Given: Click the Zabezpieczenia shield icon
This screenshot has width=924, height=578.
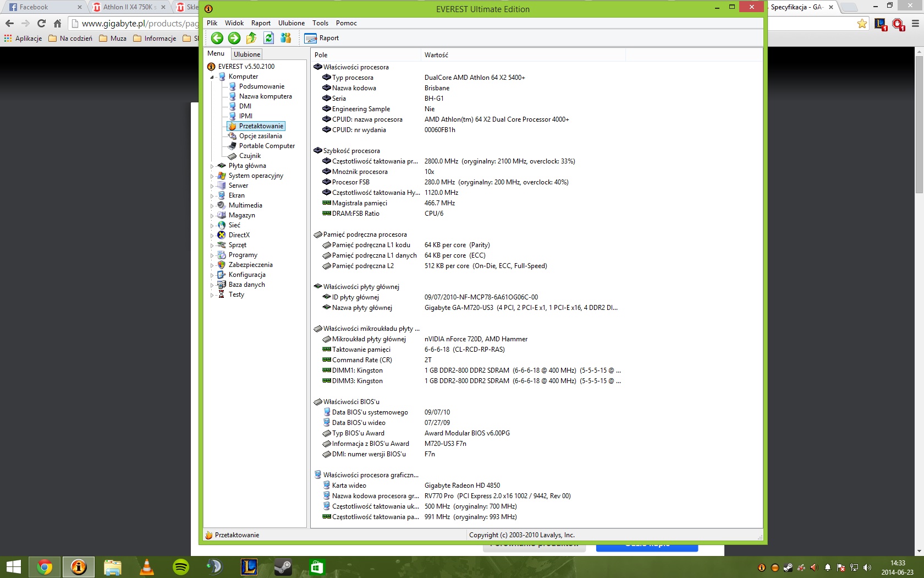Looking at the screenshot, I should 222,265.
